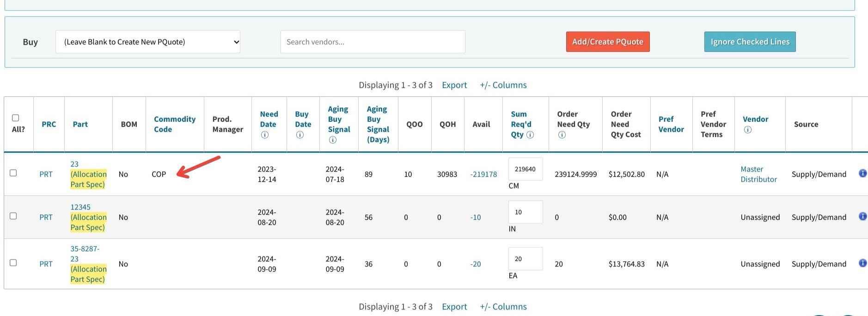This screenshot has width=868, height=316.
Task: Click the Sum Req'd Qty info icon
Action: point(530,135)
